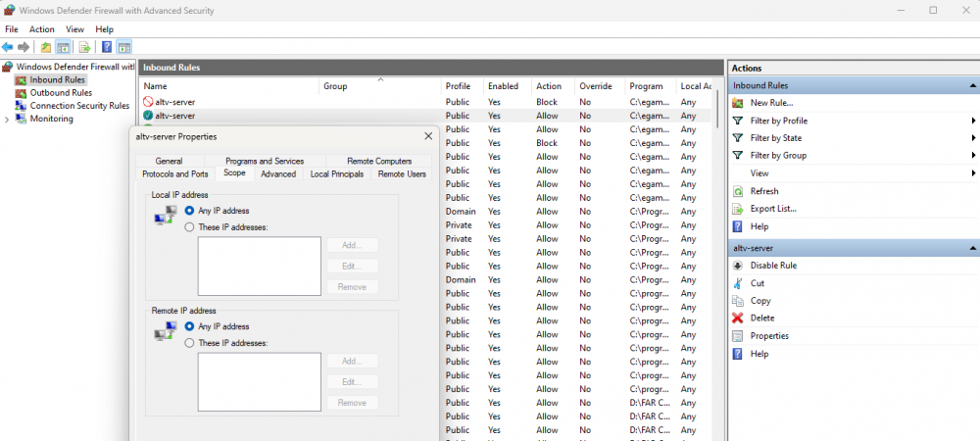Open the View submenu arrow in Actions

(974, 173)
